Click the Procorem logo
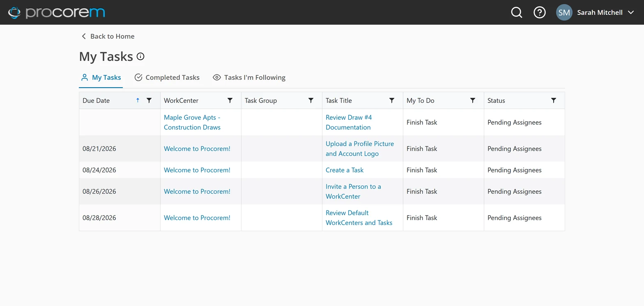 point(57,12)
